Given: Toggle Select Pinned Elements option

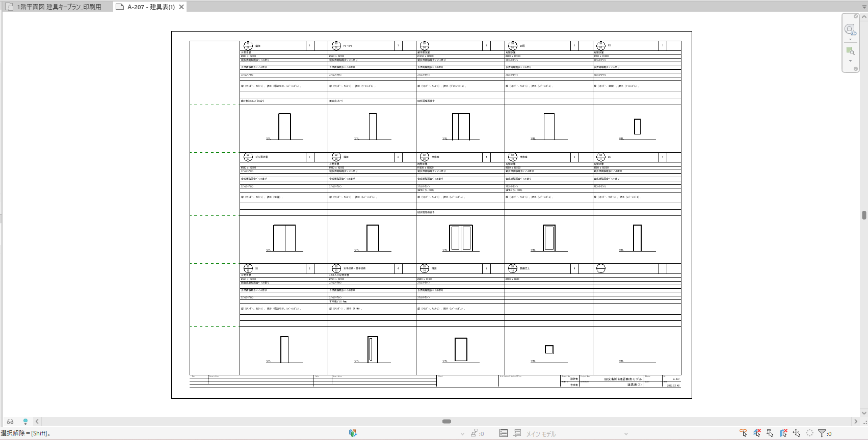Looking at the screenshot, I should coord(770,433).
